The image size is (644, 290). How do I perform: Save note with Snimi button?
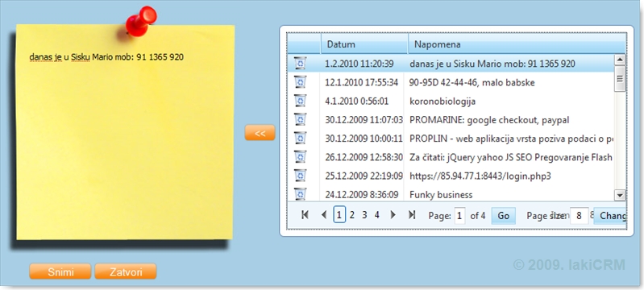point(60,271)
